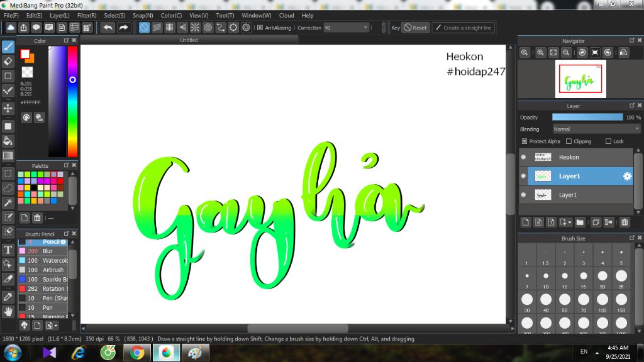
Task: Undock the Color panel
Action: tap(66, 40)
